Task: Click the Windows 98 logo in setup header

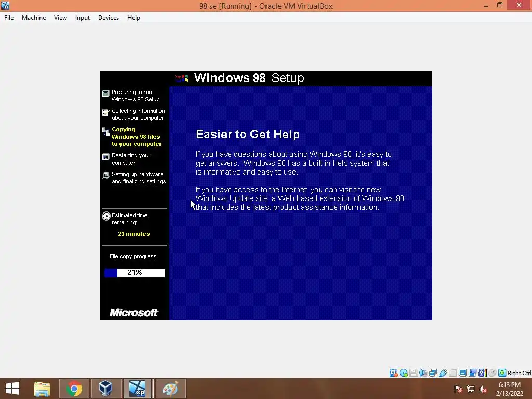Action: click(181, 78)
